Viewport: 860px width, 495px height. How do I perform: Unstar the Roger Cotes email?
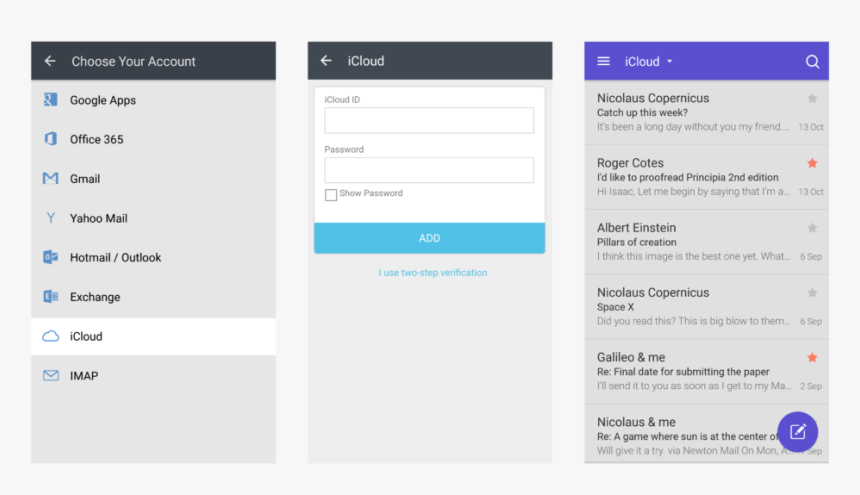(x=812, y=163)
